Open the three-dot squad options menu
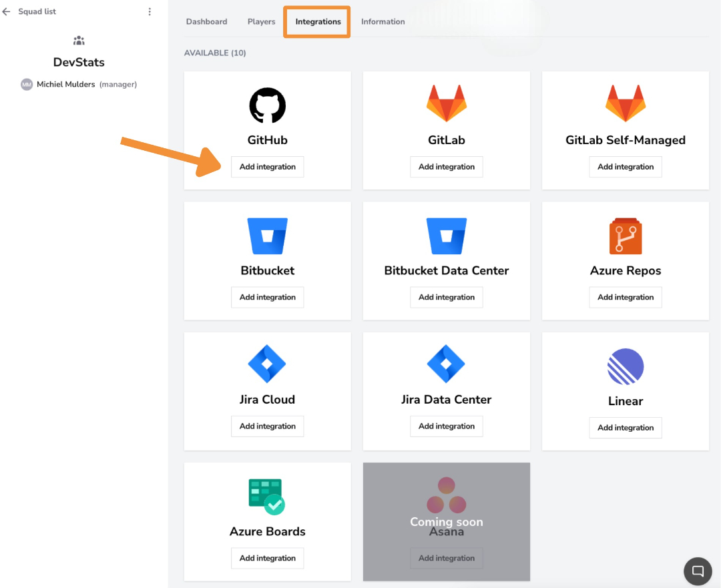The height and width of the screenshot is (588, 721). (150, 11)
